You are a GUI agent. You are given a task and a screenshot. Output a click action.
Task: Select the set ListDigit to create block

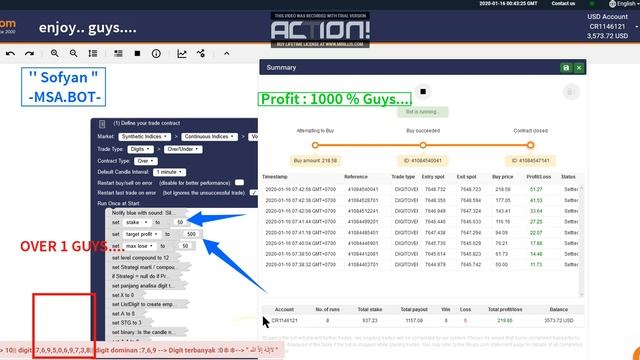click(x=148, y=304)
